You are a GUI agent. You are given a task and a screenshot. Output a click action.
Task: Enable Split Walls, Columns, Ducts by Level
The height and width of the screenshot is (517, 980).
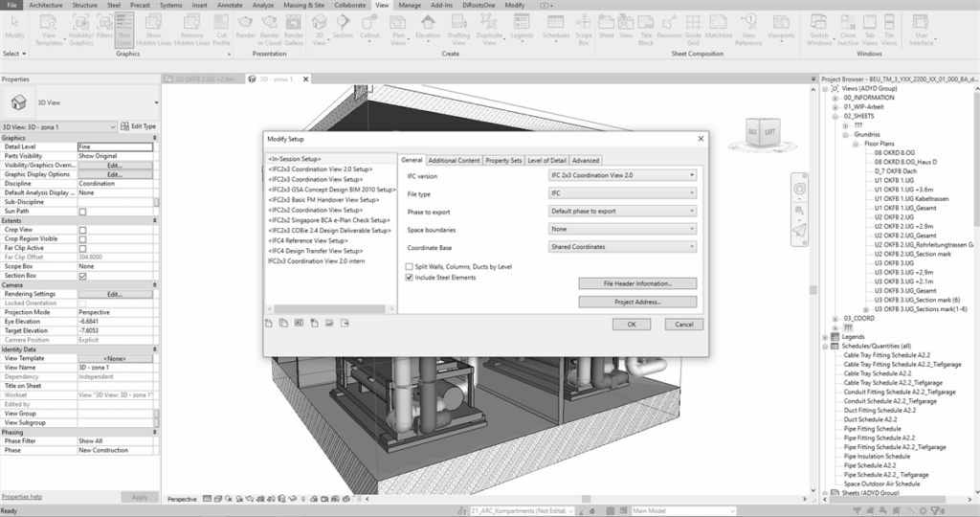tap(409, 266)
